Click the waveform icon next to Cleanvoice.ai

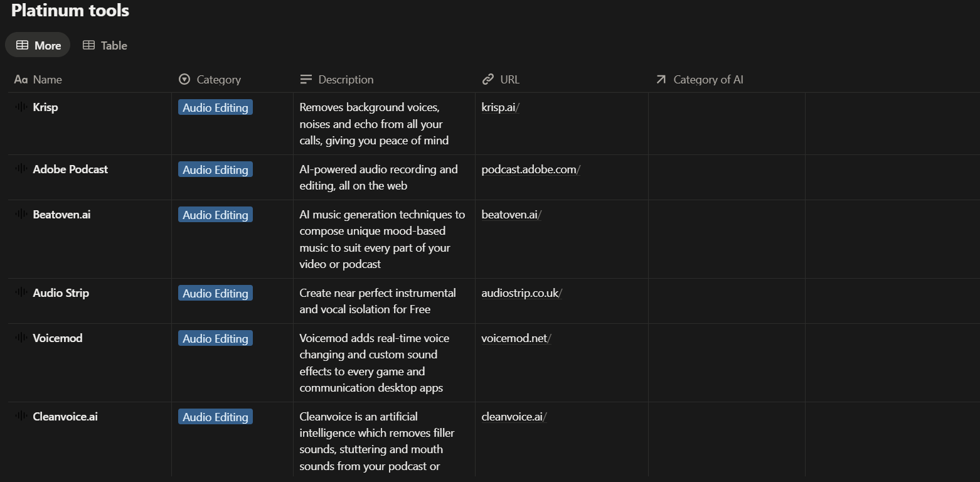(x=21, y=416)
